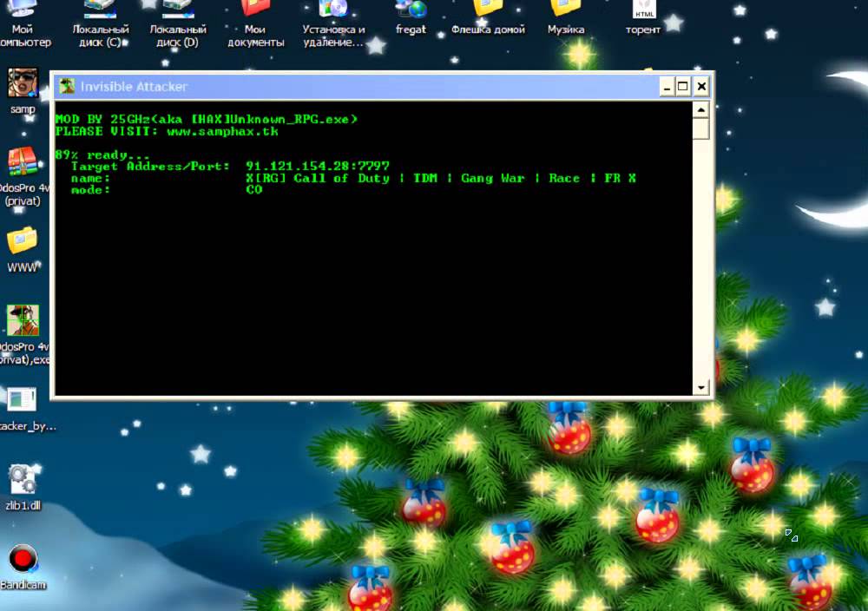Open the Мой компьютер desktop icon

tap(23, 23)
